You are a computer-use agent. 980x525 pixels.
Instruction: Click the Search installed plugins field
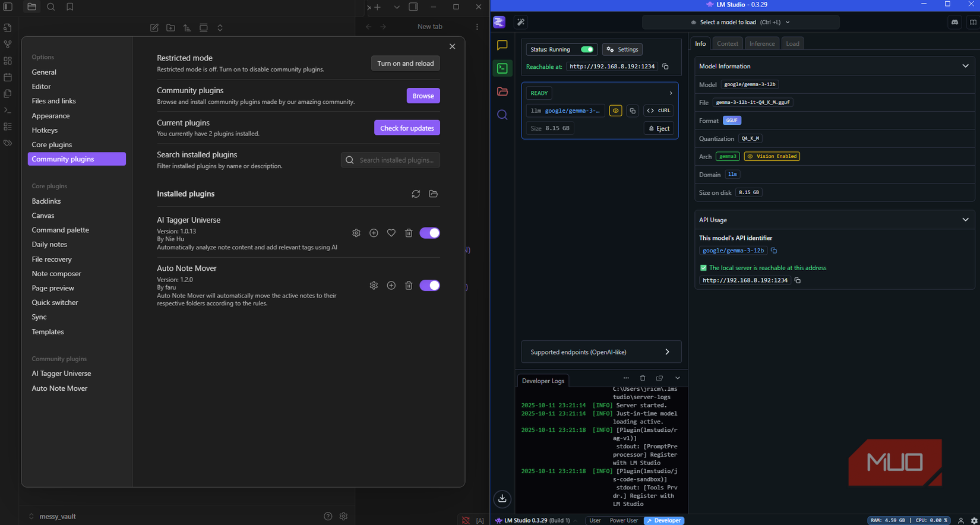(396, 160)
